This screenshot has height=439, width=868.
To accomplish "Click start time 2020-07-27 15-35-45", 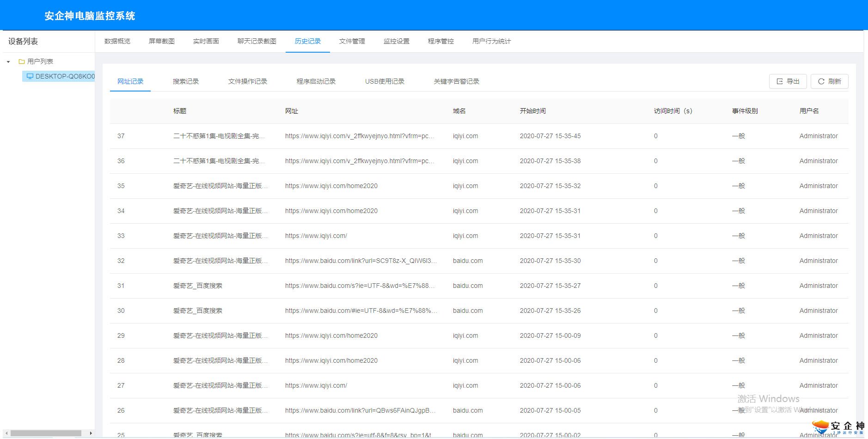I will (550, 136).
